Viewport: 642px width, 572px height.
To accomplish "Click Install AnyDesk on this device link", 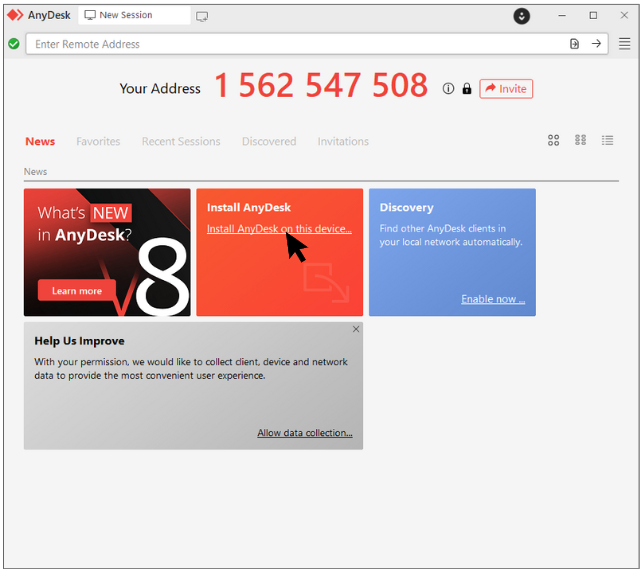I will (x=279, y=228).
